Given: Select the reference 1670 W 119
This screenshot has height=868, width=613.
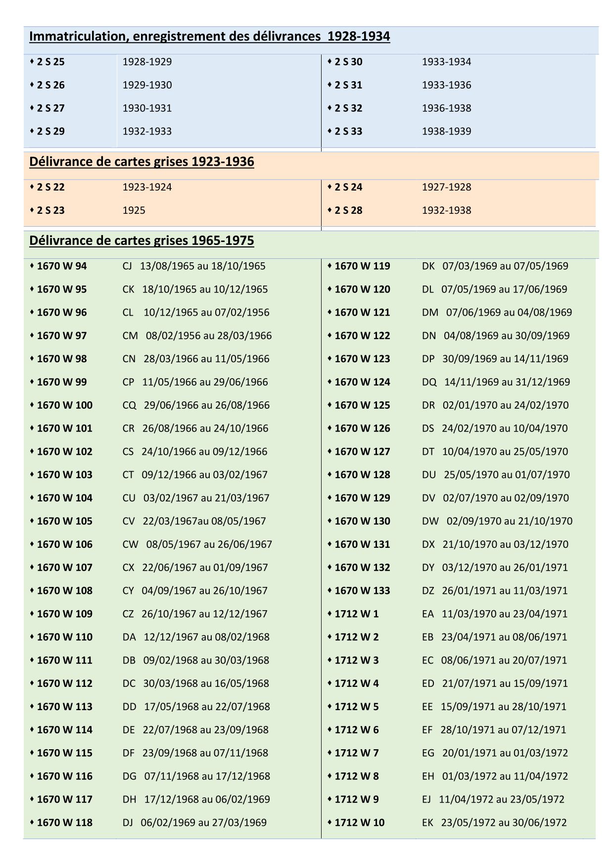Looking at the screenshot, I should click(362, 266).
